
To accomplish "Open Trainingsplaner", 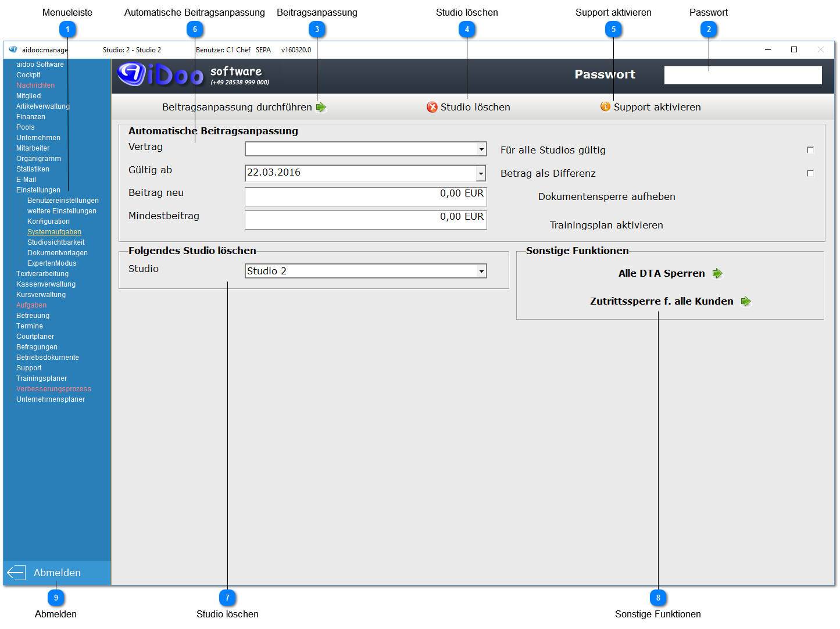I will point(41,378).
